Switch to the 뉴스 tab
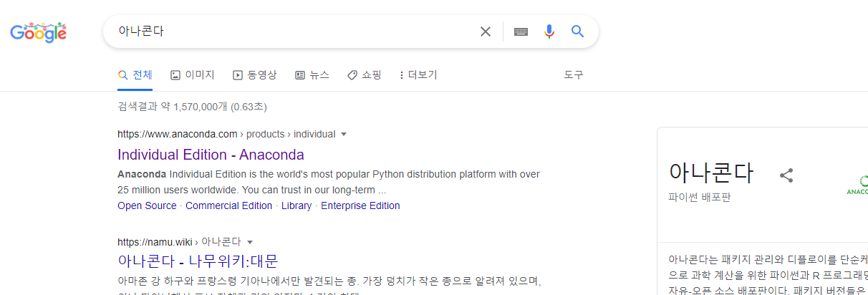The height and width of the screenshot is (295, 868). coord(312,74)
